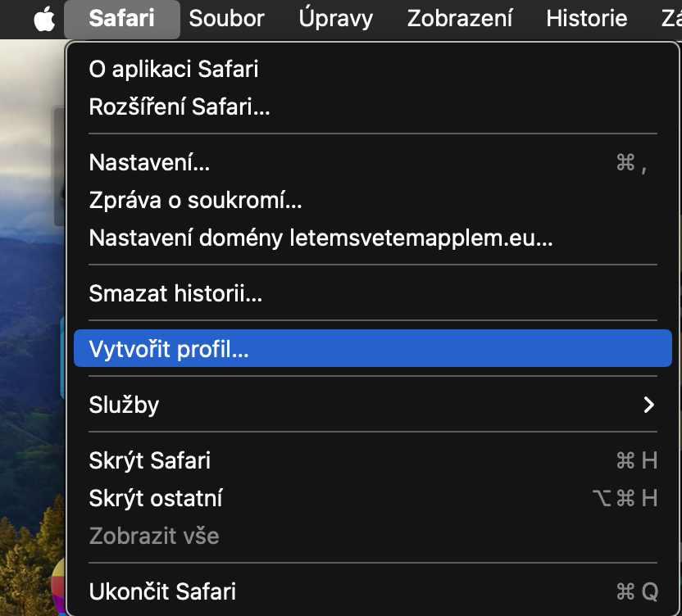The width and height of the screenshot is (682, 616).
Task: Choose Vytvořit profil
Action: (169, 350)
